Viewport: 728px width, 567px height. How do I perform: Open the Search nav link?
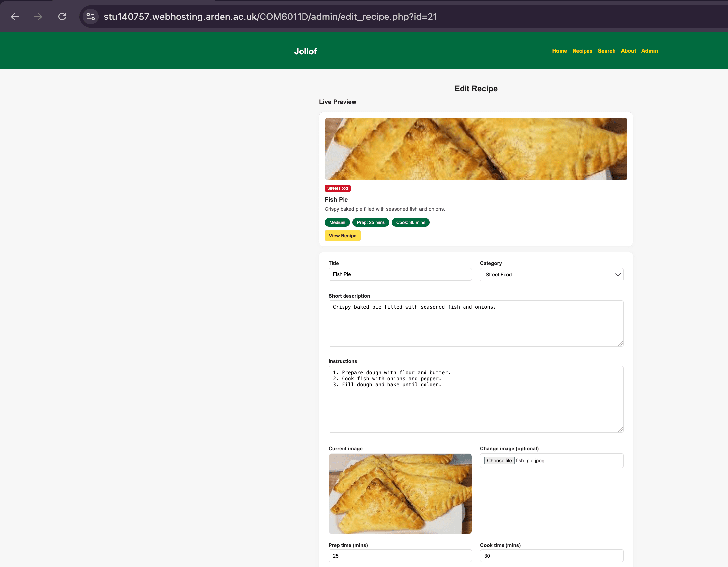pos(606,51)
